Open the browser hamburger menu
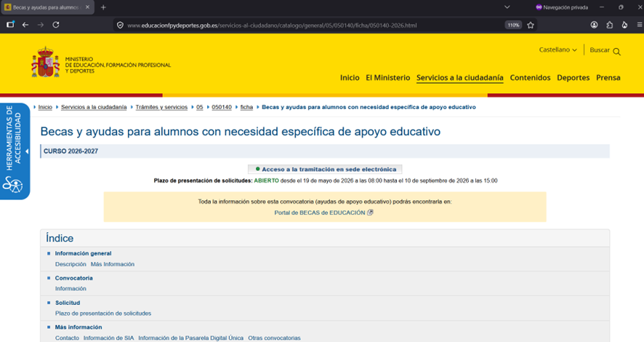This screenshot has height=342, width=644. [640, 25]
